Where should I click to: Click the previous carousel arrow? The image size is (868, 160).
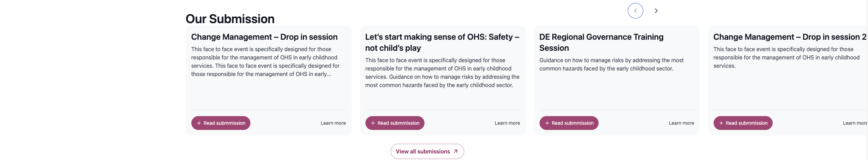click(x=635, y=11)
